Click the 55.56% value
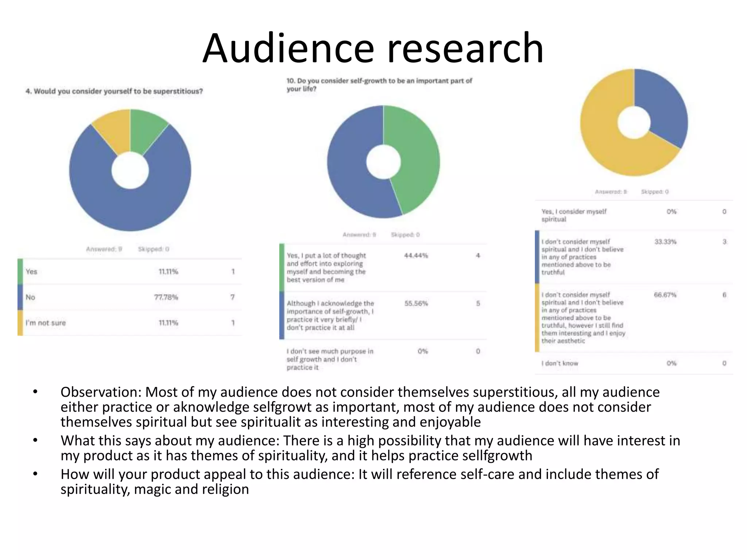The width and height of the screenshot is (747, 560). [416, 303]
